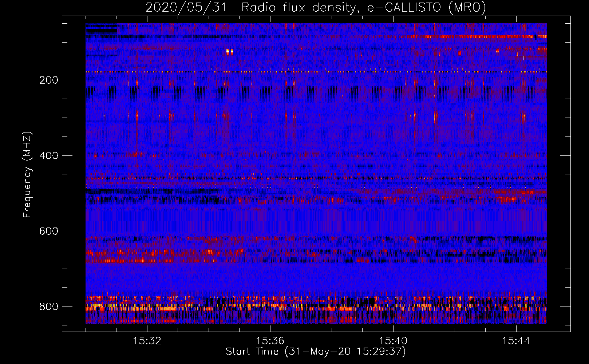The height and width of the screenshot is (364, 589).
Task: Click the '15:44' time tick label
Action: (x=516, y=341)
